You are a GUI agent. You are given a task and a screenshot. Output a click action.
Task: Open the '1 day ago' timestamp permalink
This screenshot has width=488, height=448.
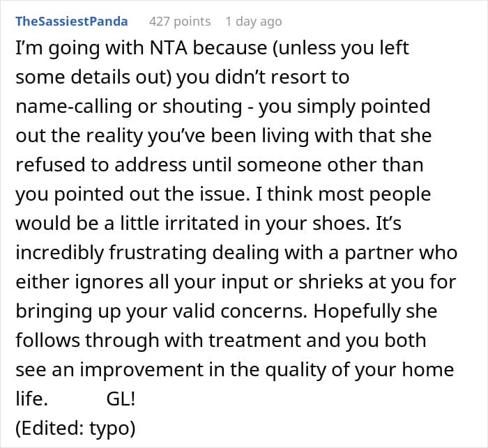[254, 22]
